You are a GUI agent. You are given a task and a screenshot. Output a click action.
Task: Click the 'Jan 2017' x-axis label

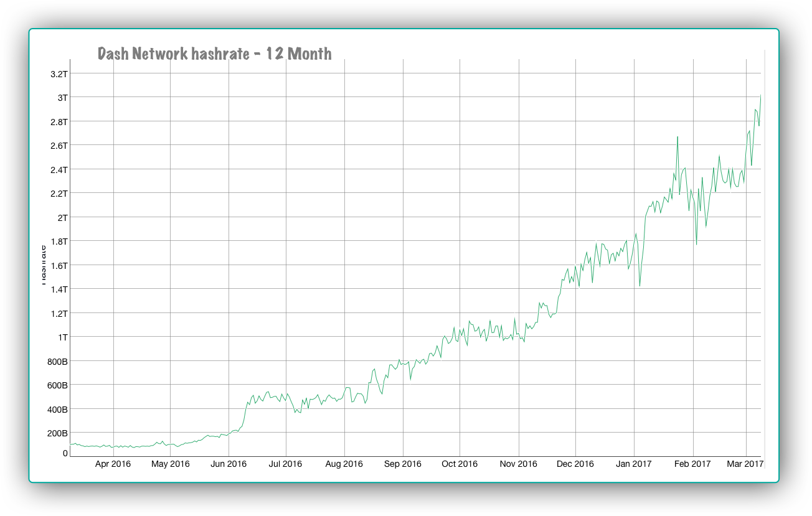click(634, 464)
